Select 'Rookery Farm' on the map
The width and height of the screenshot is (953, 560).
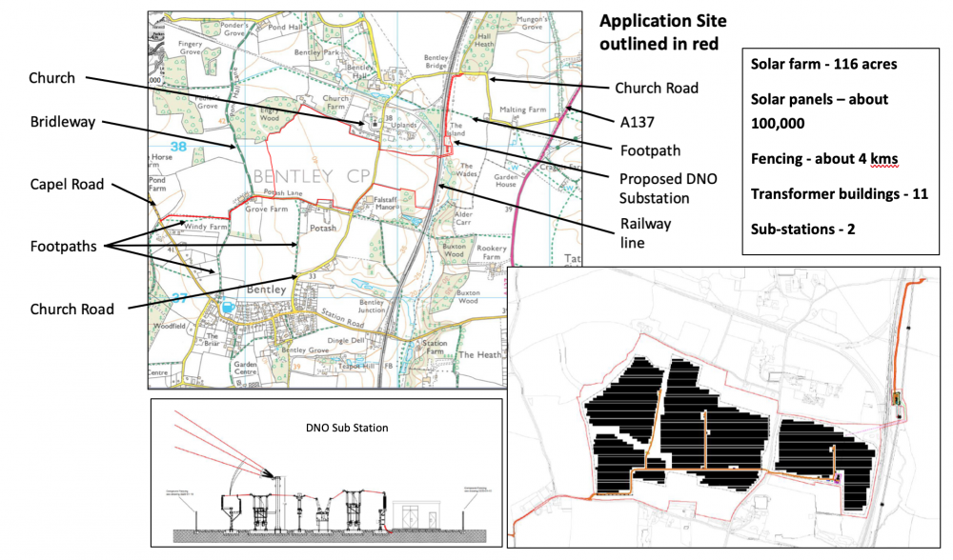click(491, 252)
